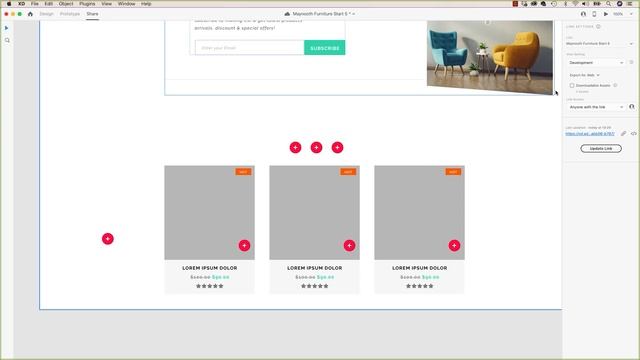Select the pin in the left artboard margin

click(x=108, y=239)
